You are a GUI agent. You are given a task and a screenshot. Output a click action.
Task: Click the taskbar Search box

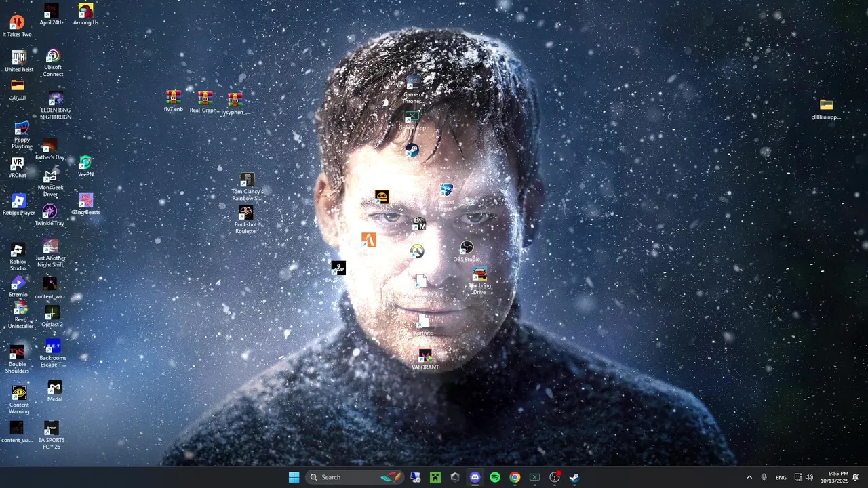tap(355, 477)
